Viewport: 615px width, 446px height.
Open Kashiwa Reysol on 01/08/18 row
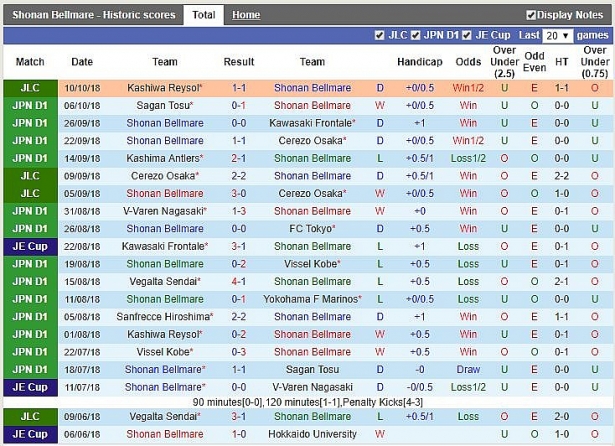point(165,334)
